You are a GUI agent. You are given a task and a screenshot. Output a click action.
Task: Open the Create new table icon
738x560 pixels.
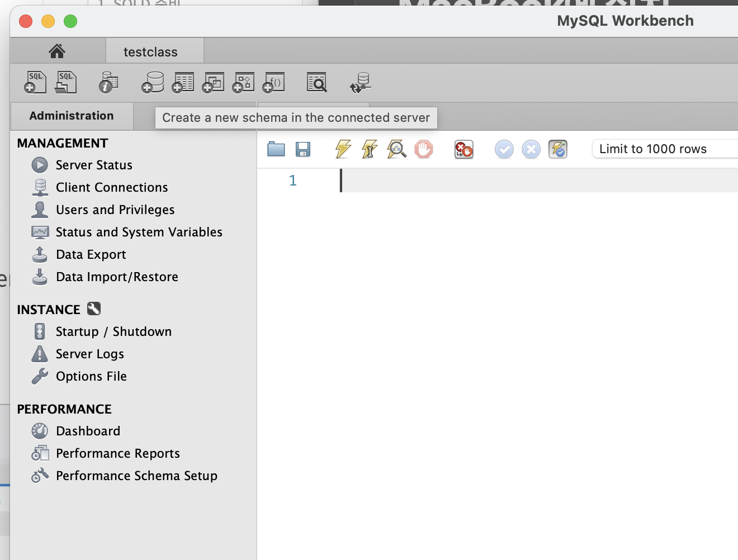point(182,82)
